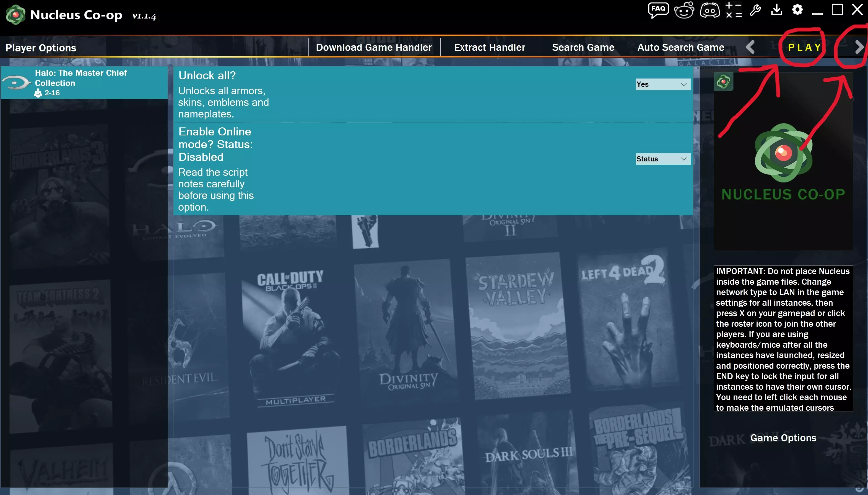868x495 pixels.
Task: Click the Search Game button
Action: tap(583, 47)
